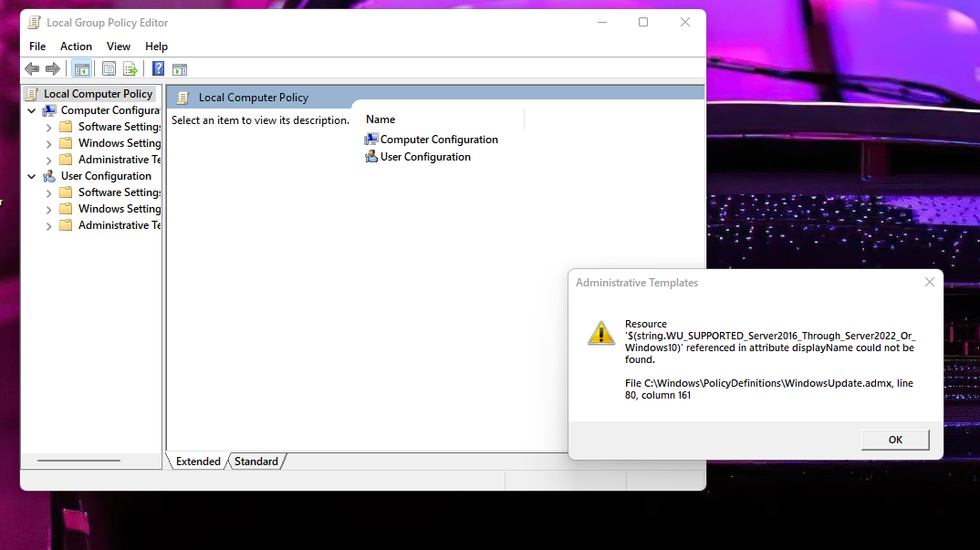
Task: Click the Export List toolbar icon
Action: pyautogui.click(x=130, y=69)
